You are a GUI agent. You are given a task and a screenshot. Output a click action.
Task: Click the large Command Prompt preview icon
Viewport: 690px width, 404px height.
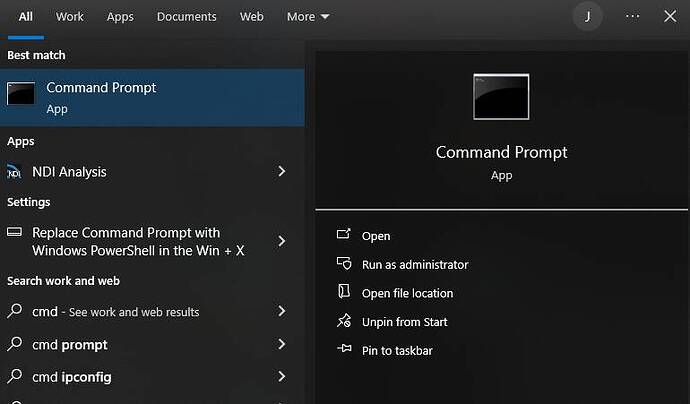click(501, 97)
